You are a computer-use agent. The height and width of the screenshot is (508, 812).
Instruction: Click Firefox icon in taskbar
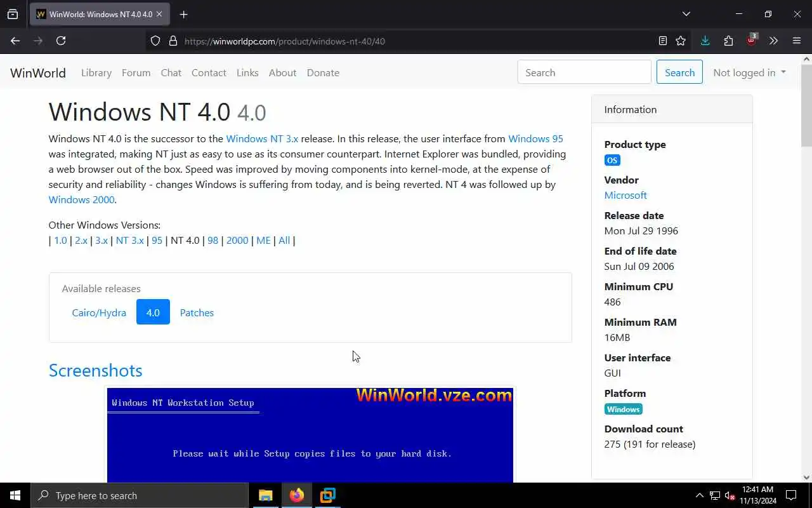point(297,495)
